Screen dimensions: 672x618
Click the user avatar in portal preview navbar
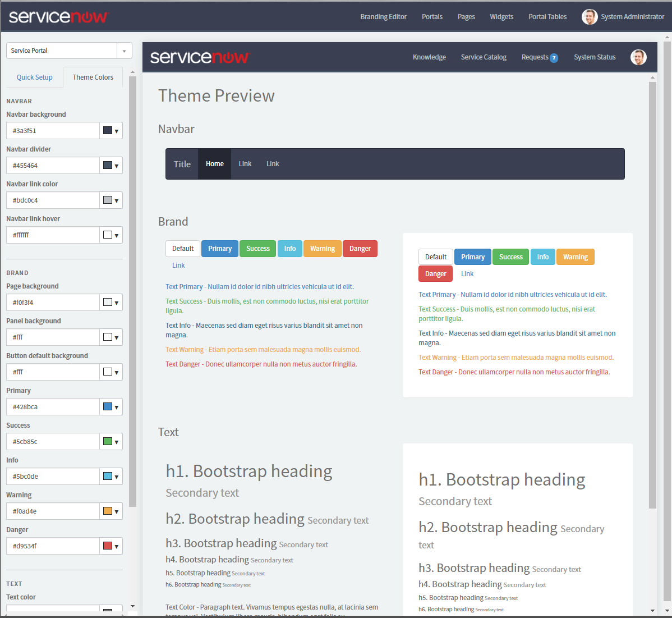pos(638,57)
